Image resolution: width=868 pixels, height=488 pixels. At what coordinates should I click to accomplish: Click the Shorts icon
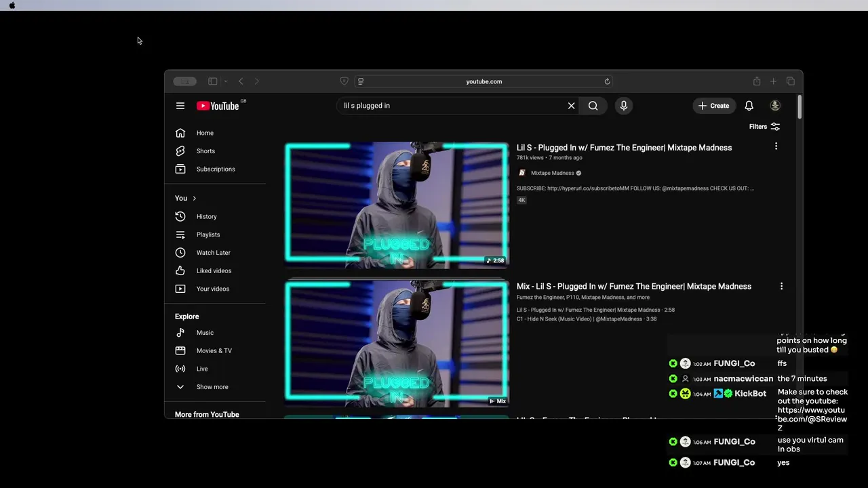point(180,151)
